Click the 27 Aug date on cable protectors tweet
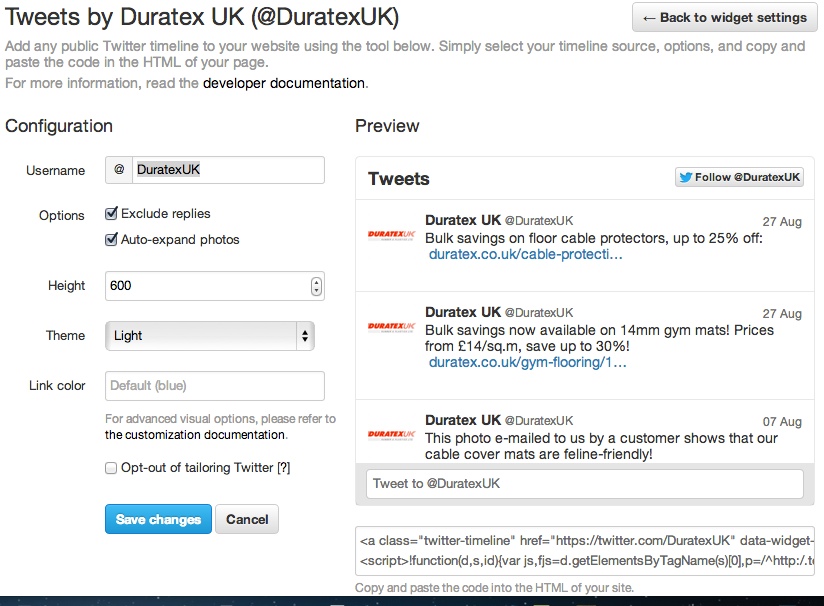 click(782, 221)
